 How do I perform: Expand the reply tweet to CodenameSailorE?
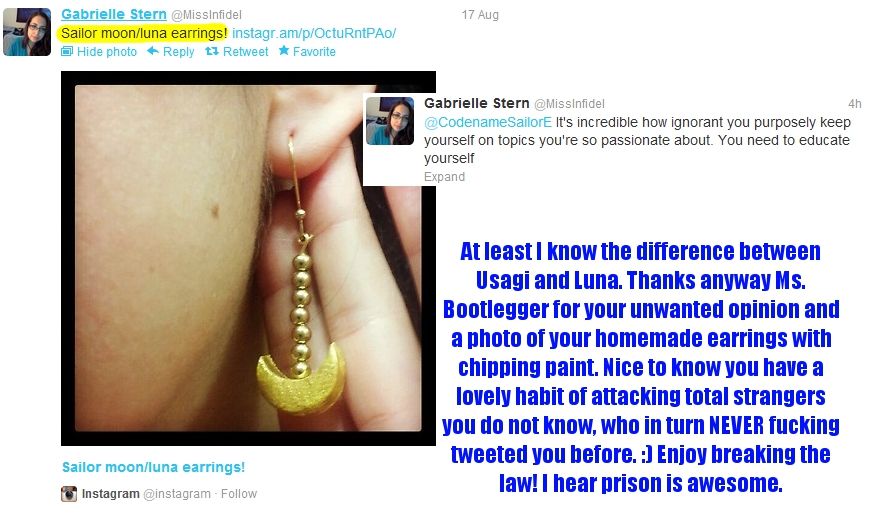pyautogui.click(x=444, y=177)
